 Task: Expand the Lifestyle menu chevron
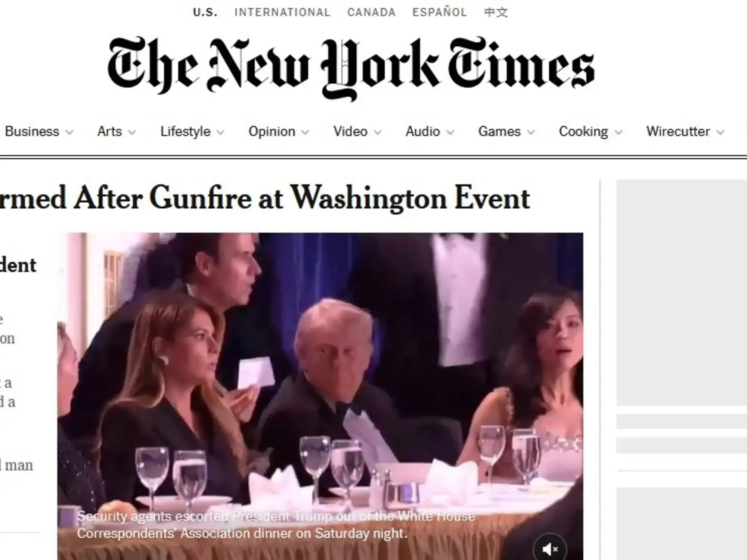click(220, 132)
